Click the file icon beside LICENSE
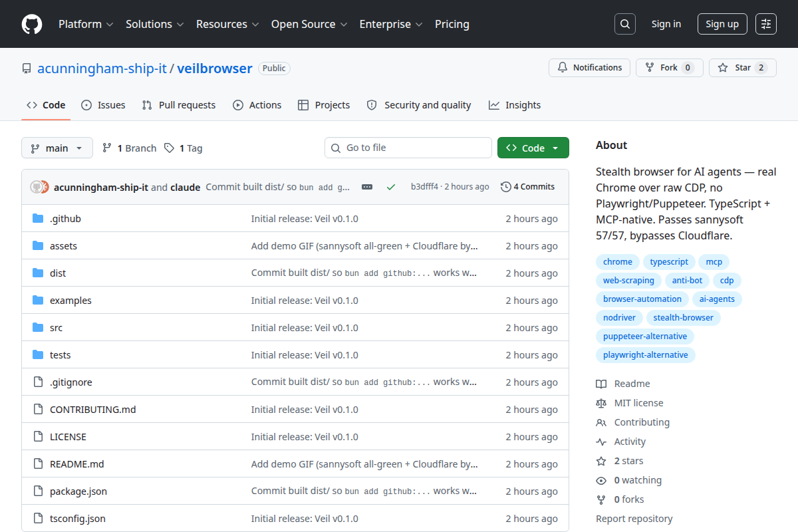This screenshot has height=532, width=798. (x=38, y=436)
